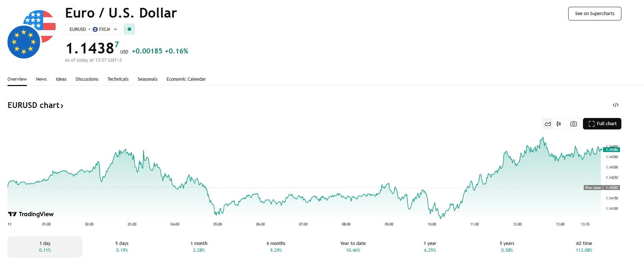Viewport: 644px width, 265px height.
Task: Go to the Seasonals tab
Action: tap(147, 79)
